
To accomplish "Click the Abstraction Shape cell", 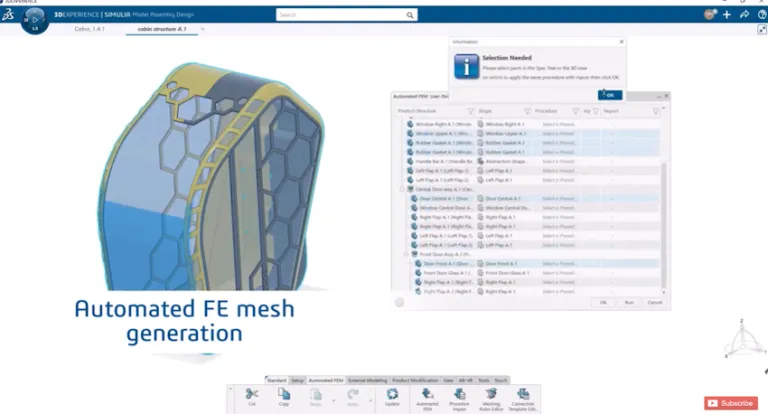I will point(505,161).
